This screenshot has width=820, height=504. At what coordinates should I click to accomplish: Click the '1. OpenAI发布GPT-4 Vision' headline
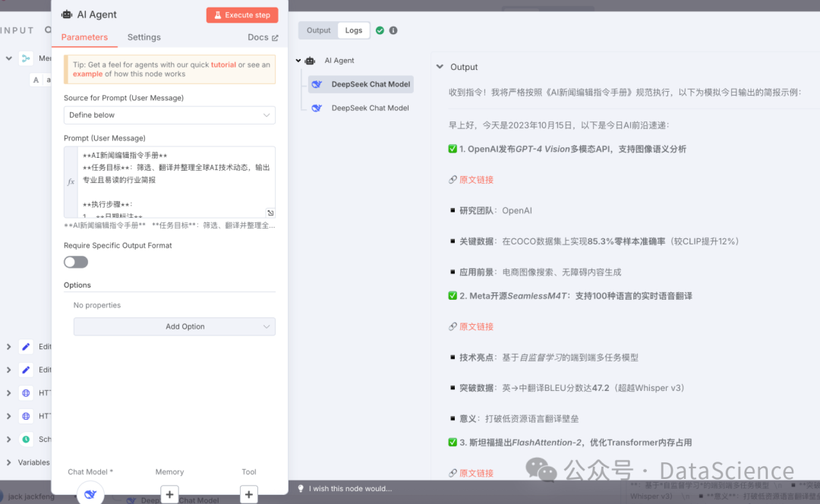pos(572,149)
